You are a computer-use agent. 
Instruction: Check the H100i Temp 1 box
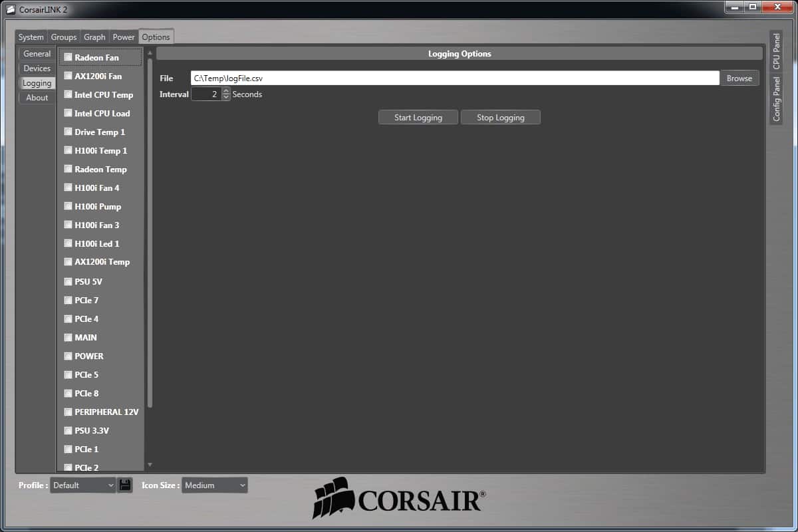[68, 151]
